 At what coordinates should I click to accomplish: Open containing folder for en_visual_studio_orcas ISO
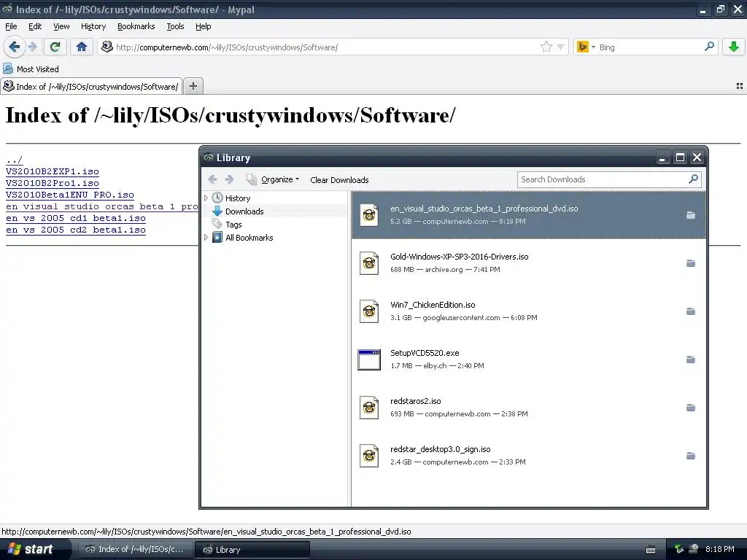690,215
